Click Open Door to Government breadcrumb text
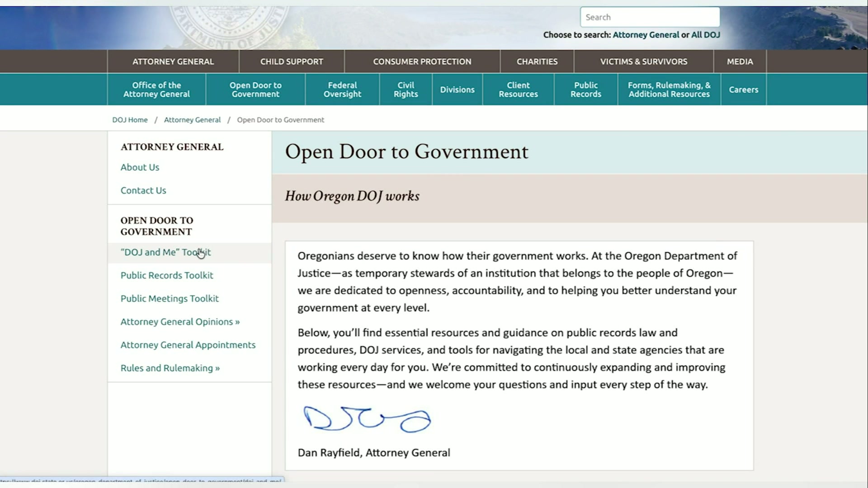The image size is (868, 488). 281,120
